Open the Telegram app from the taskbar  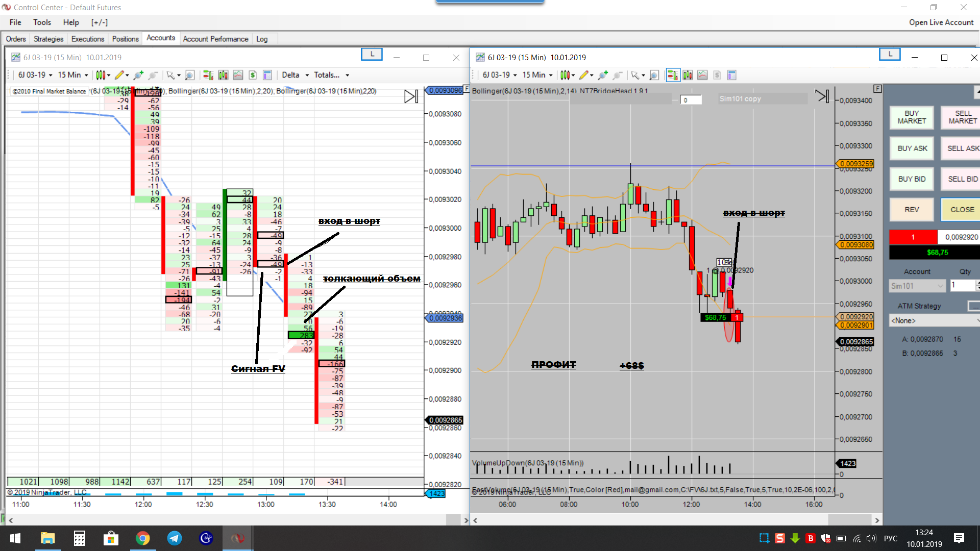(175, 538)
